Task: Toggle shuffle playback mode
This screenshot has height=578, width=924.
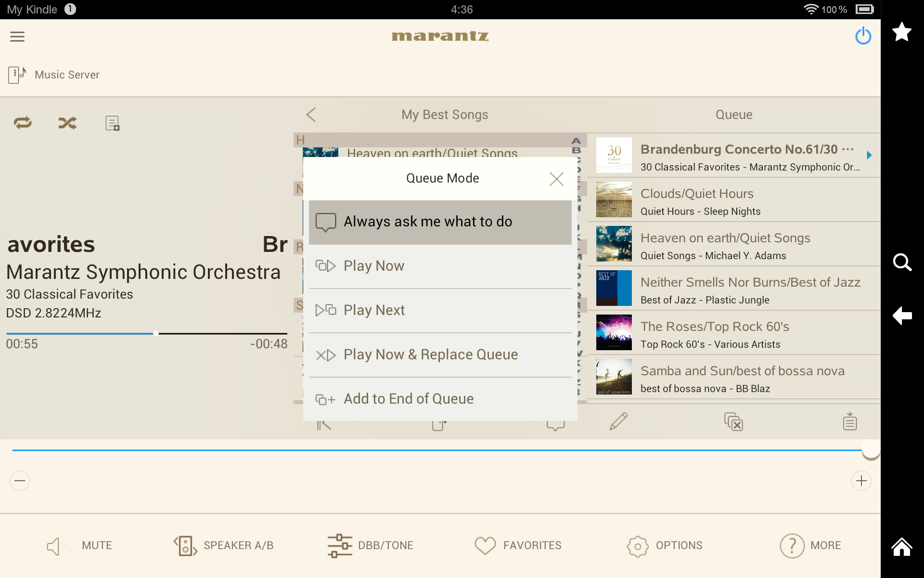Action: [x=67, y=123]
